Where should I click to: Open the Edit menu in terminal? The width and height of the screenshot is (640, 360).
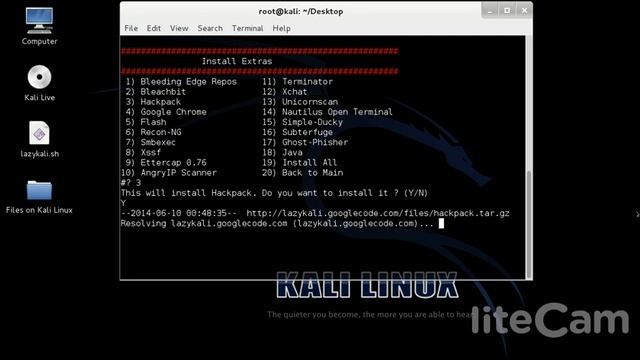tap(154, 28)
